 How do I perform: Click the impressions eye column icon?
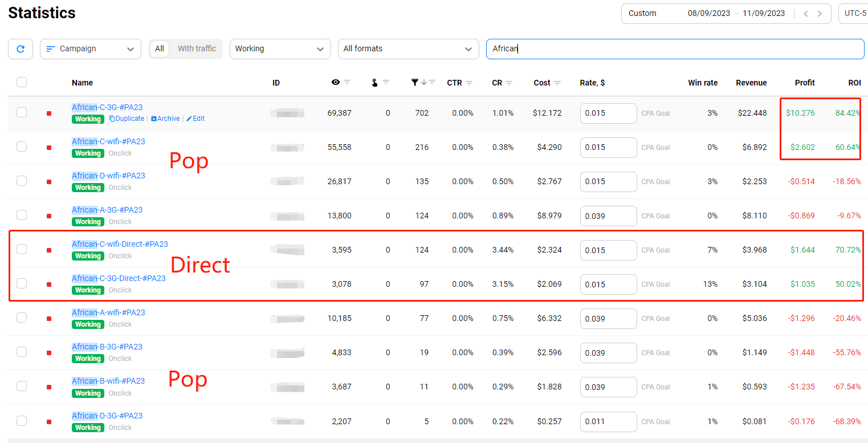click(336, 83)
